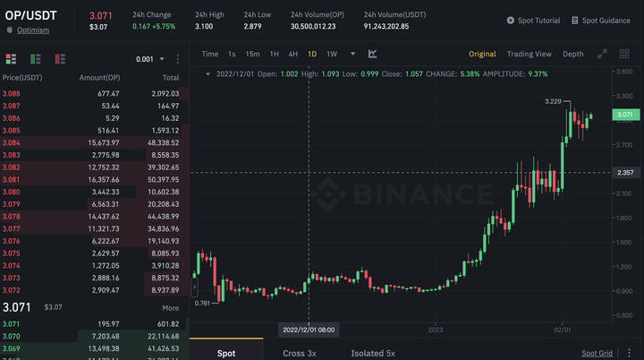The width and height of the screenshot is (644, 360).
Task: Open options menu beside Spot Grid
Action: (629, 353)
